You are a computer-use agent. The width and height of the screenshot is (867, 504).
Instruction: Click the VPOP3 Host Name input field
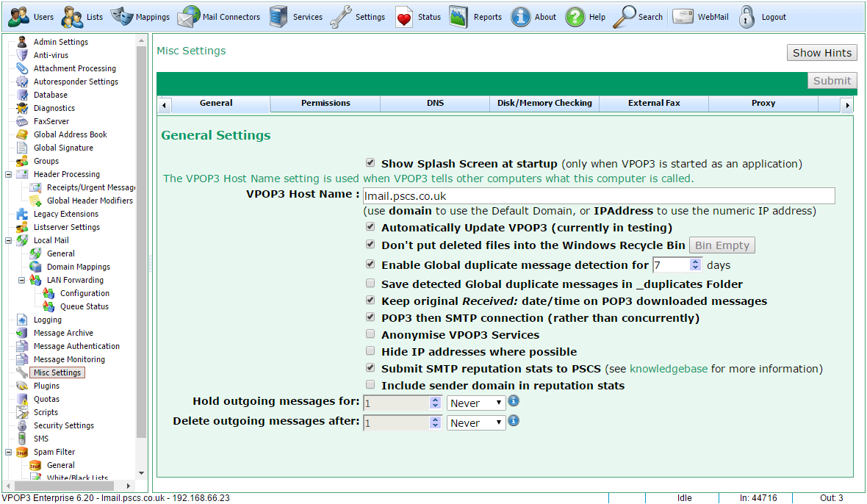coord(599,196)
